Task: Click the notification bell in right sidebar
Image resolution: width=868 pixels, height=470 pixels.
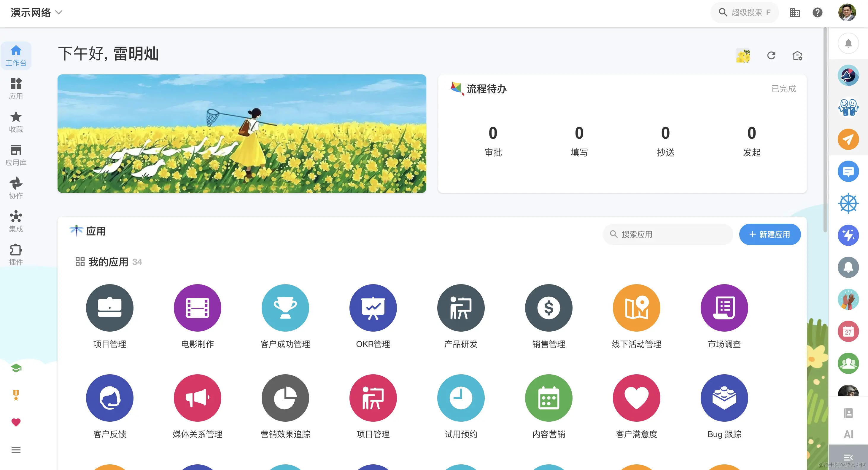Action: coord(848,44)
